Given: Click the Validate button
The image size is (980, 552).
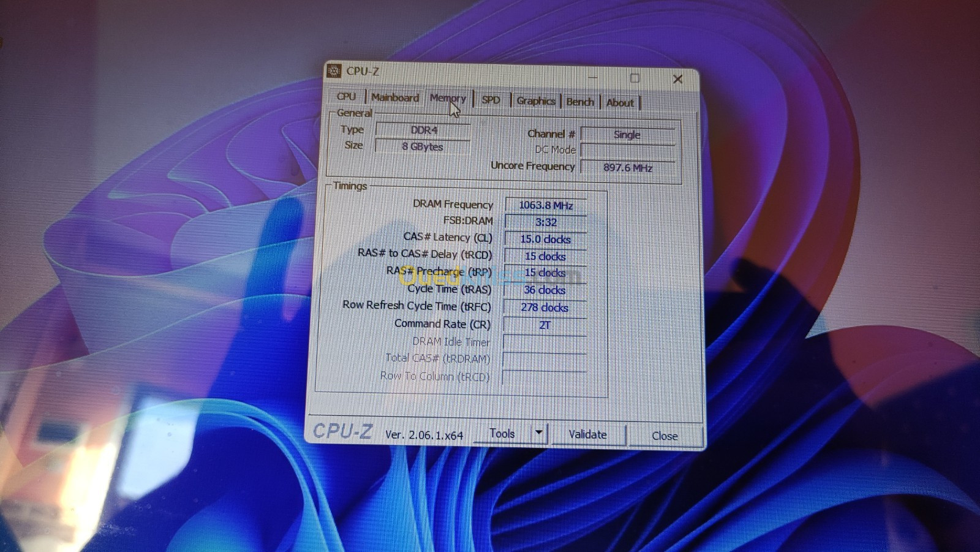Looking at the screenshot, I should tap(588, 434).
